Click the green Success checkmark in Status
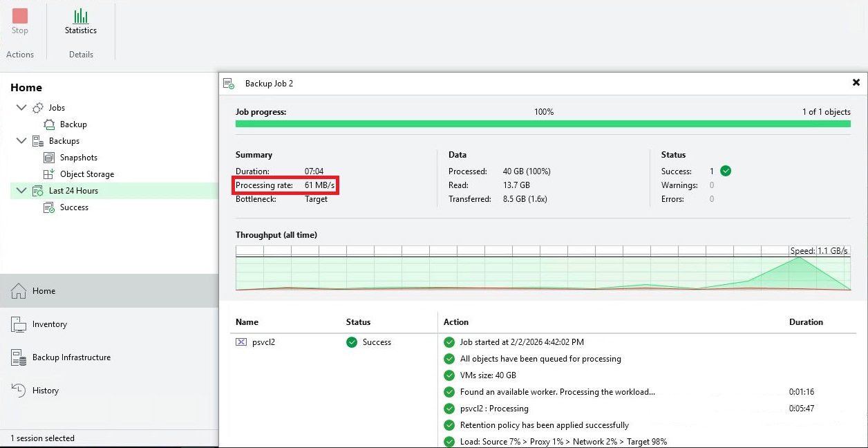Image resolution: width=868 pixels, height=448 pixels. click(x=726, y=171)
